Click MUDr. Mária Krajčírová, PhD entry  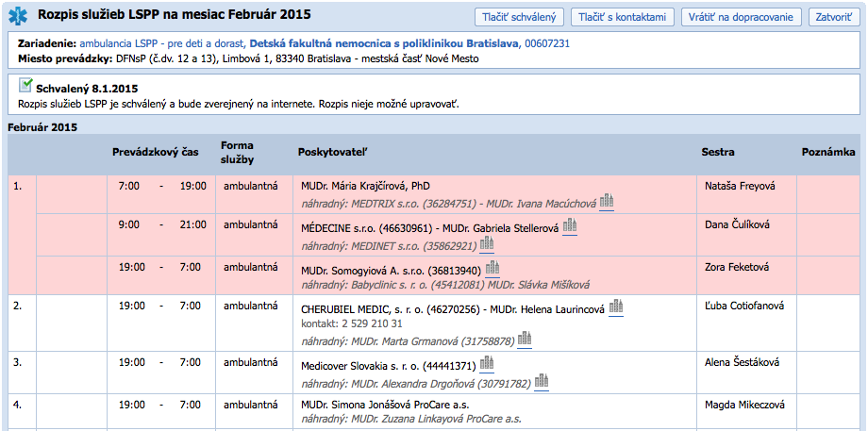(x=365, y=187)
